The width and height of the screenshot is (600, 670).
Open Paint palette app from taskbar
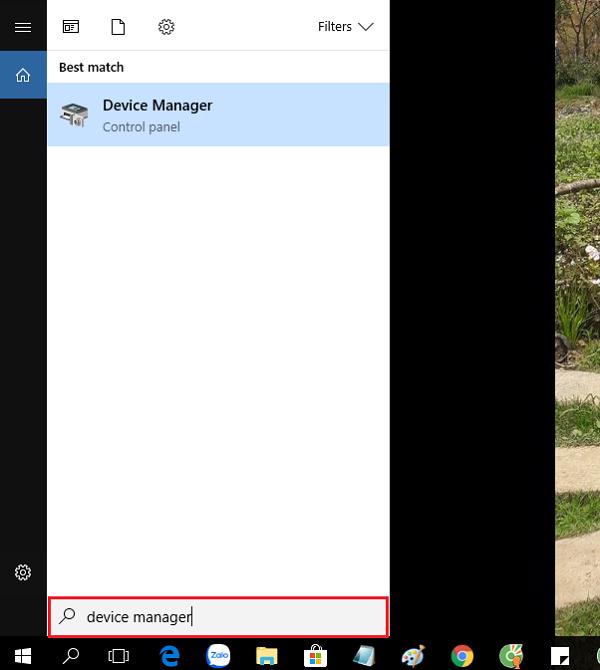pyautogui.click(x=412, y=656)
